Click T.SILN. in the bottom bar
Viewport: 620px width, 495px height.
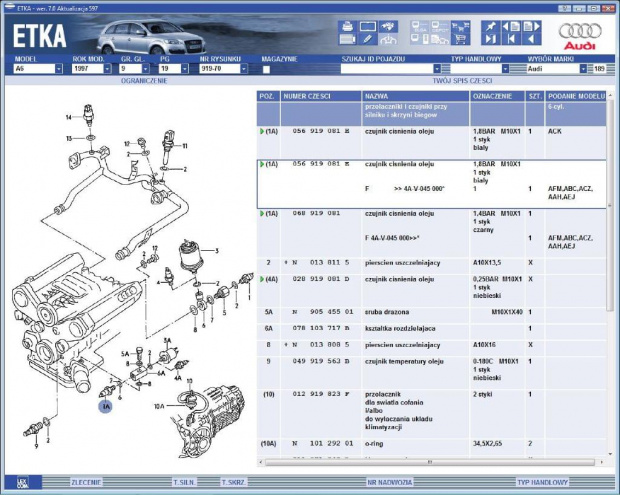pyautogui.click(x=184, y=482)
